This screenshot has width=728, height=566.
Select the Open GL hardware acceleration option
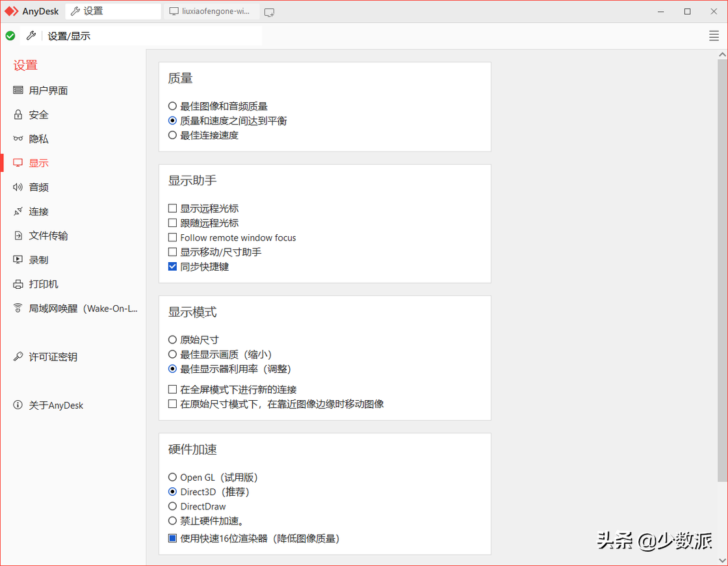point(172,478)
